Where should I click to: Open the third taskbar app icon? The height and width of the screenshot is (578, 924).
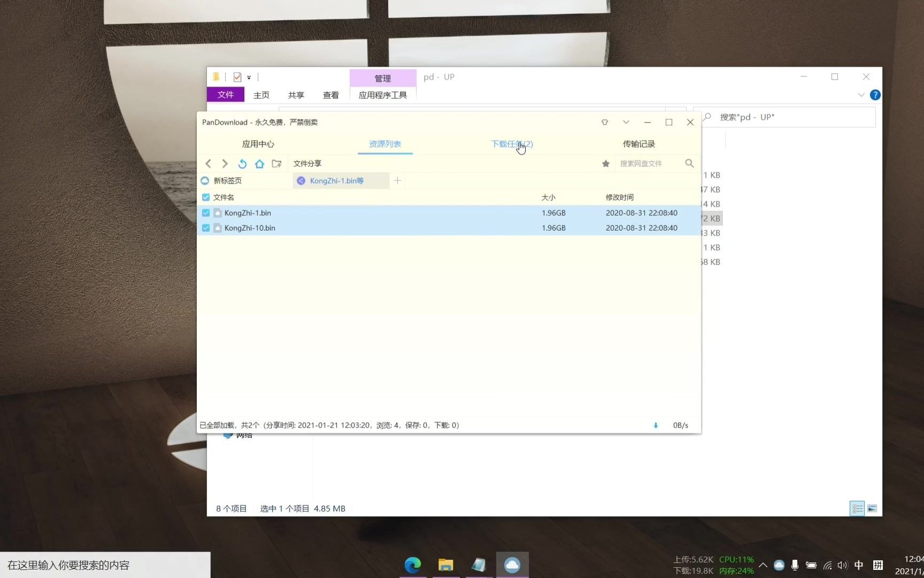pos(479,565)
